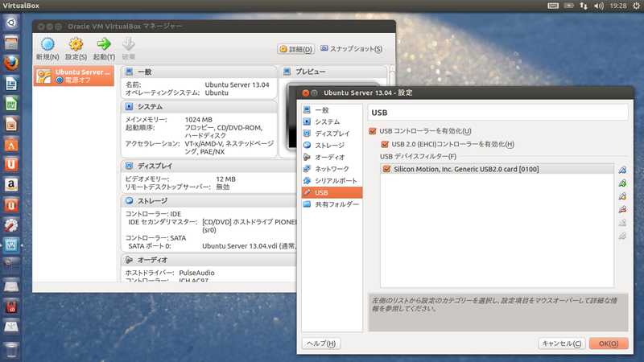Remove the selected USB filter
This screenshot has height=362, width=644.
[622, 209]
